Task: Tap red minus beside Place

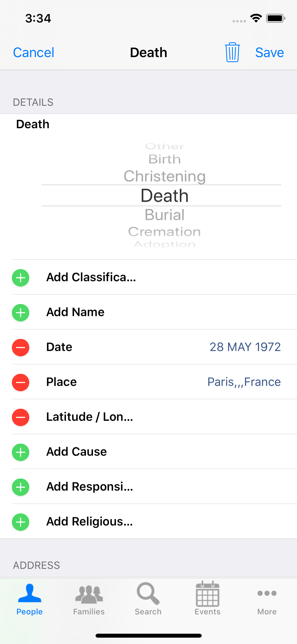Action: (21, 382)
